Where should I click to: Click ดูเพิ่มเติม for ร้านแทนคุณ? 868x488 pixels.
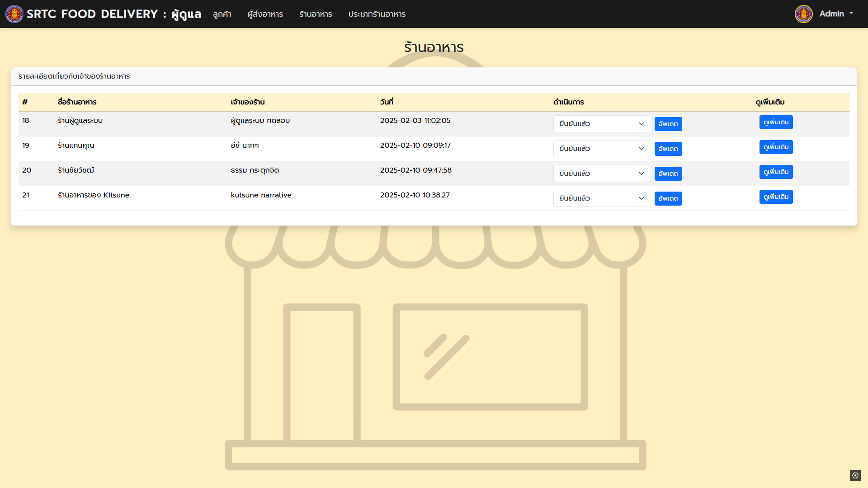[776, 147]
